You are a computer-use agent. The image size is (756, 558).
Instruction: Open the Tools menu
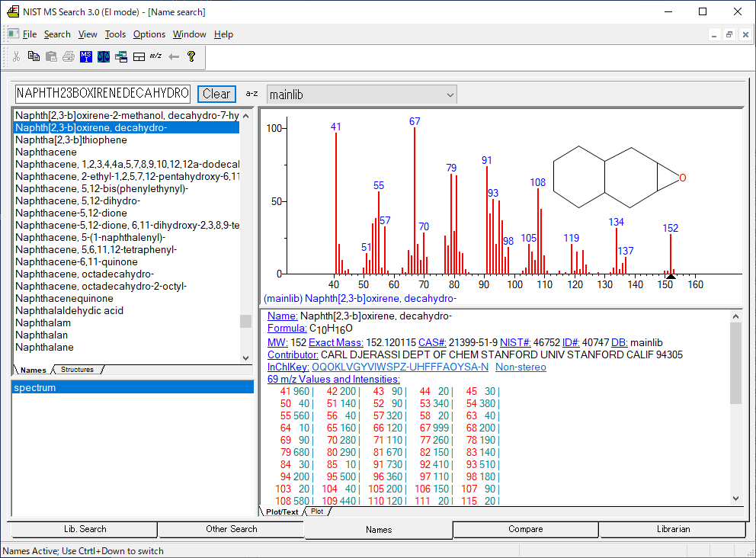click(x=115, y=34)
